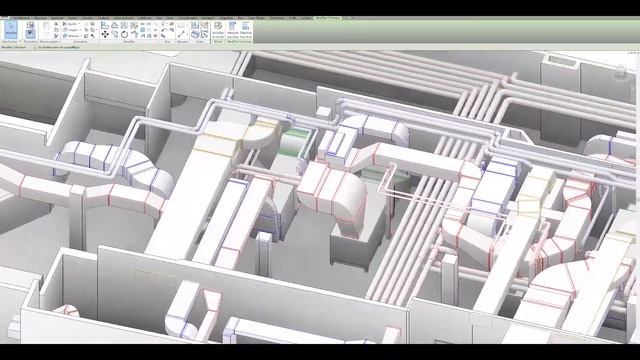Select the Copy element tool

click(x=115, y=34)
